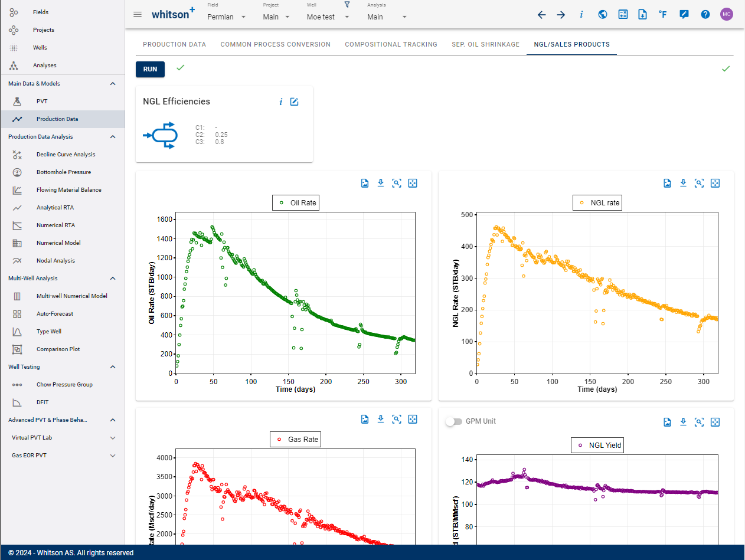Download Oil Rate chart data

pyautogui.click(x=381, y=184)
